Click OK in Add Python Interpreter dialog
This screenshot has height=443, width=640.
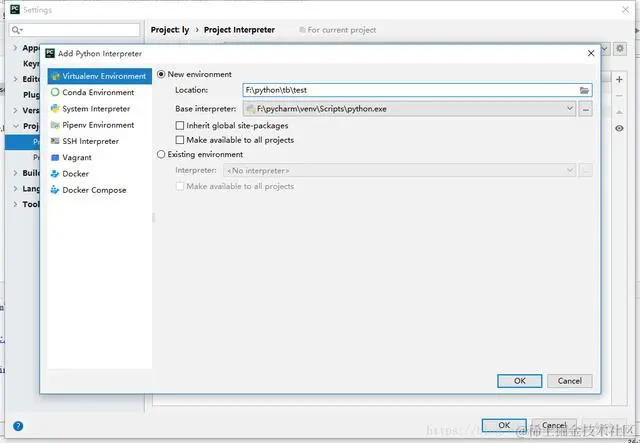point(520,381)
